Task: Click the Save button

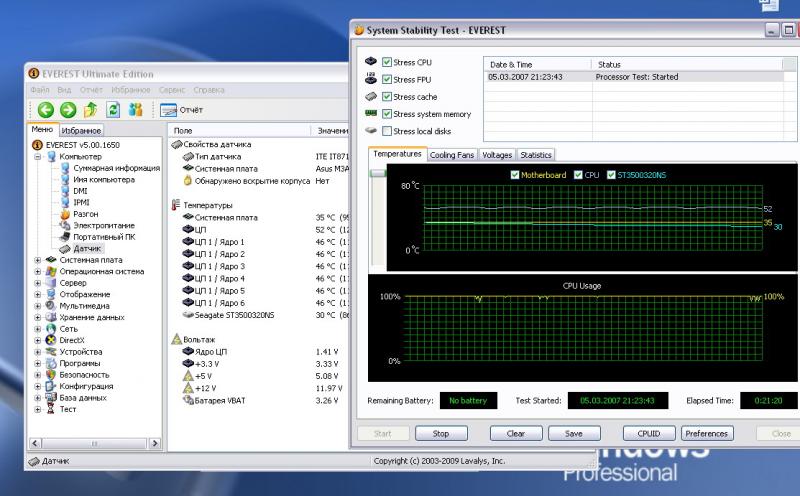Action: 574,433
